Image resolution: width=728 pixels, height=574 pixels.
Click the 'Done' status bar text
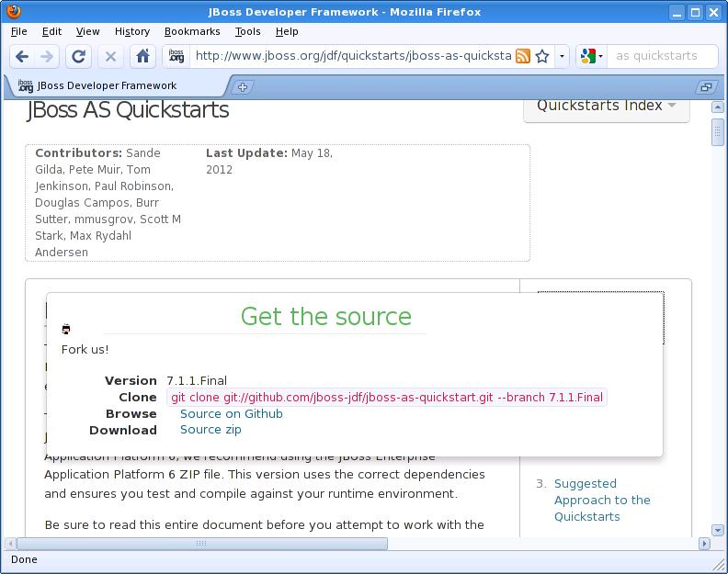[24, 559]
